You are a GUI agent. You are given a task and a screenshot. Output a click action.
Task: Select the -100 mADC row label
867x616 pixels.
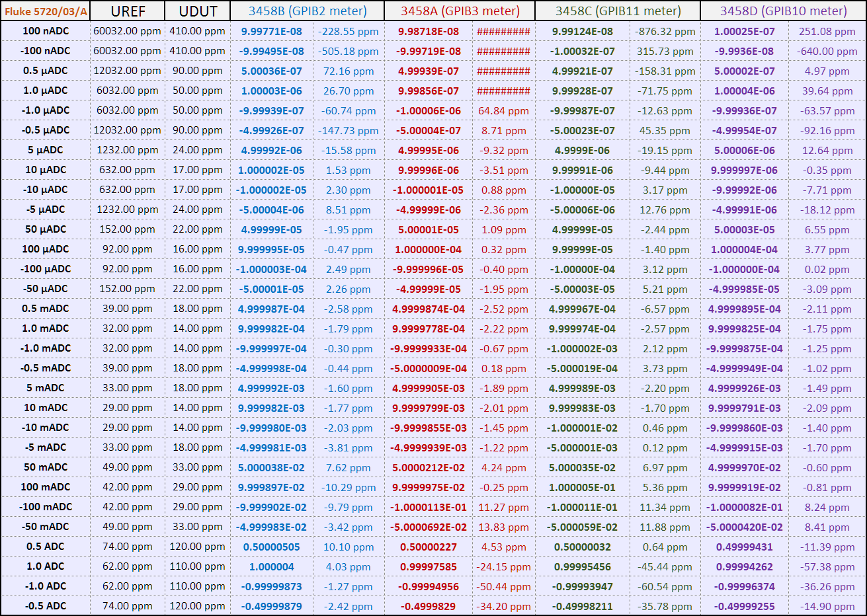coord(46,507)
